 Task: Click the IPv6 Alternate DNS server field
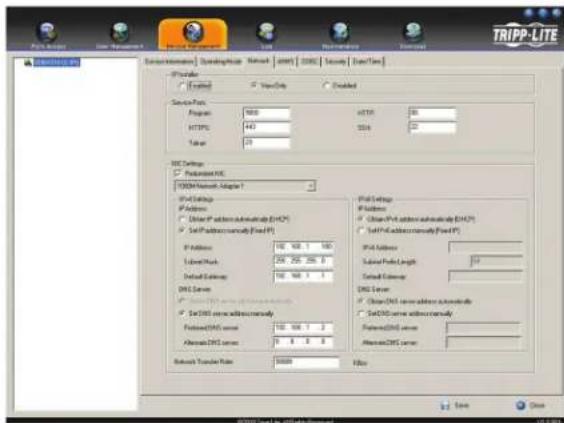[484, 342]
